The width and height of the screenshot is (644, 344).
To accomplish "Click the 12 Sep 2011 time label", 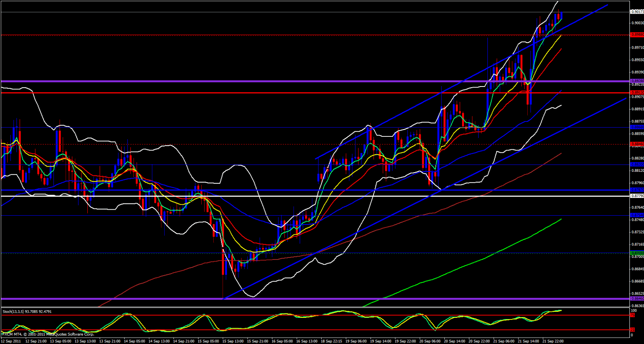I will pyautogui.click(x=11, y=341).
